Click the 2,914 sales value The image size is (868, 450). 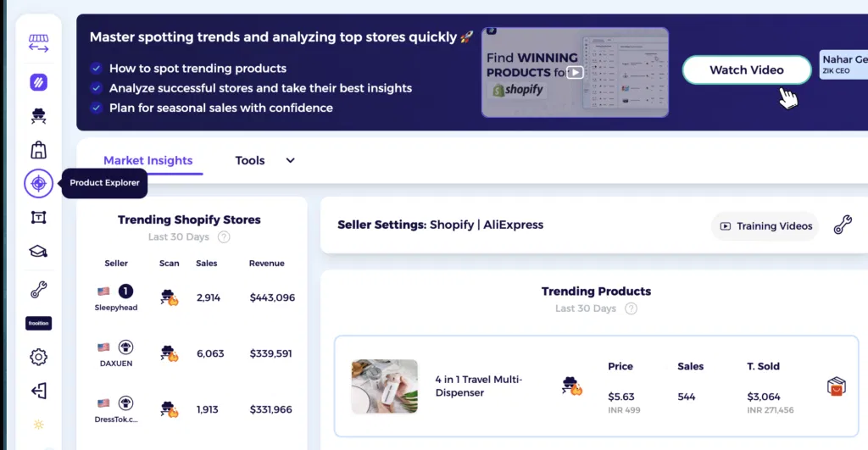click(209, 297)
